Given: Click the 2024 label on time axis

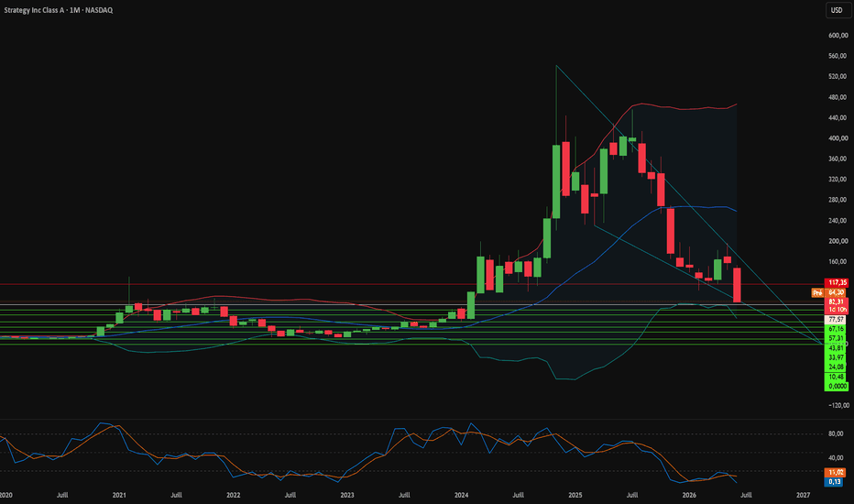Looking at the screenshot, I should (x=461, y=495).
